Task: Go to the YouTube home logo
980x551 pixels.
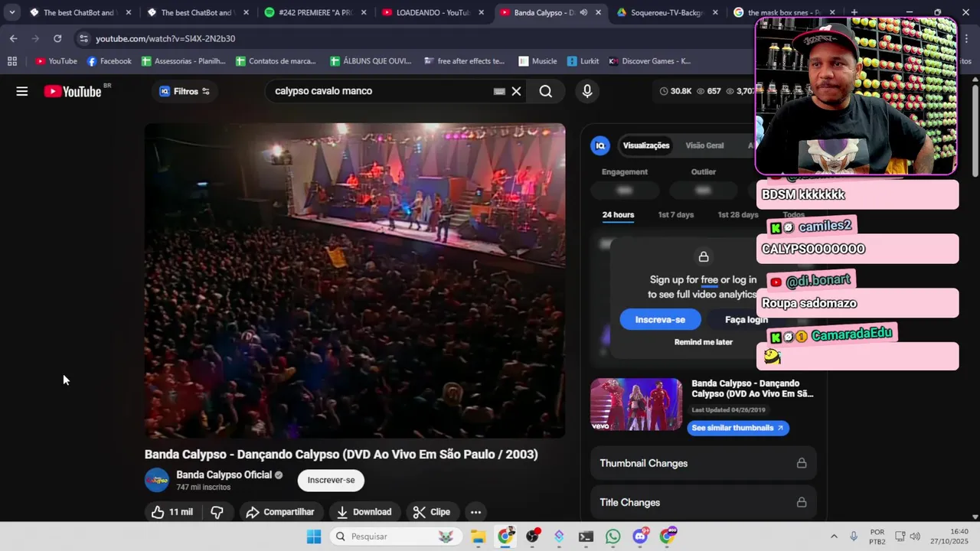Action: click(73, 91)
